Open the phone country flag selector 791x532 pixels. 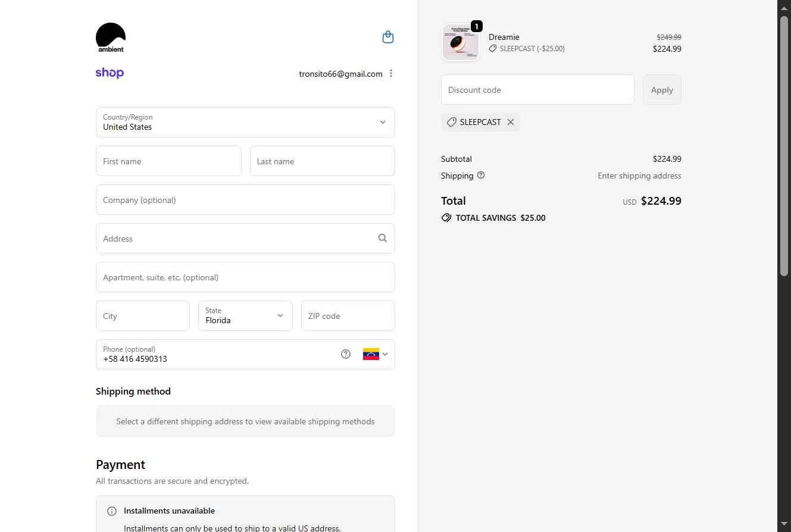[x=376, y=354]
